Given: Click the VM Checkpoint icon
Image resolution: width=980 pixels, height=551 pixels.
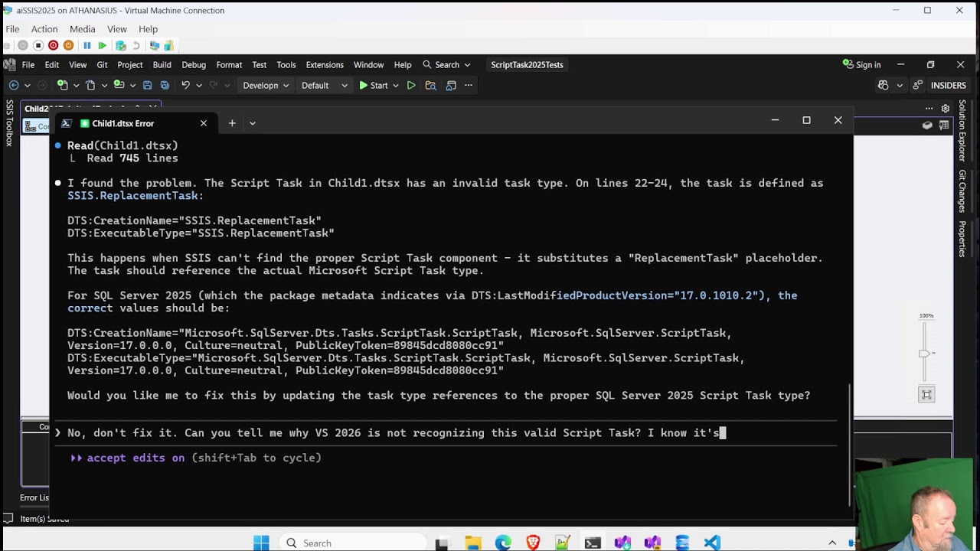Looking at the screenshot, I should tap(120, 45).
